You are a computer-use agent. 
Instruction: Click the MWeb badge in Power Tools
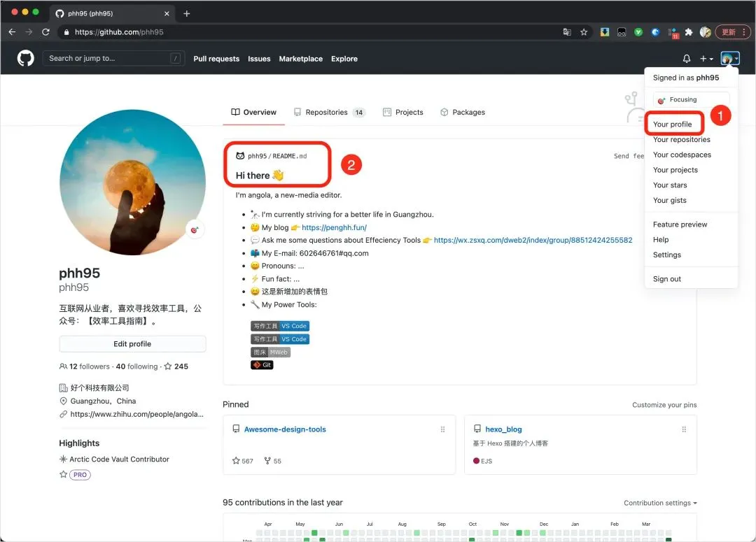click(x=270, y=352)
